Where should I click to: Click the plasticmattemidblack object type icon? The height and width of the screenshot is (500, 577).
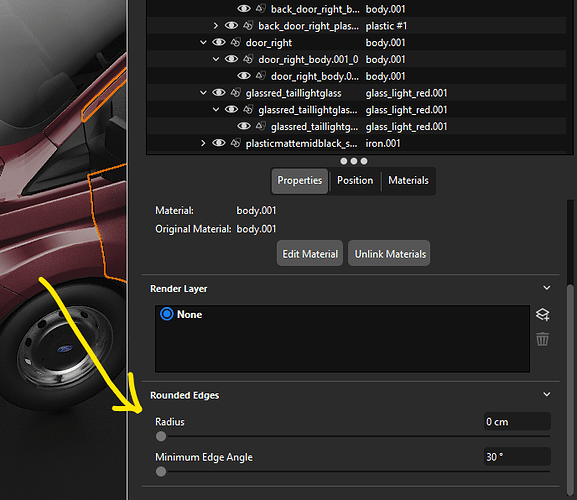click(x=236, y=143)
